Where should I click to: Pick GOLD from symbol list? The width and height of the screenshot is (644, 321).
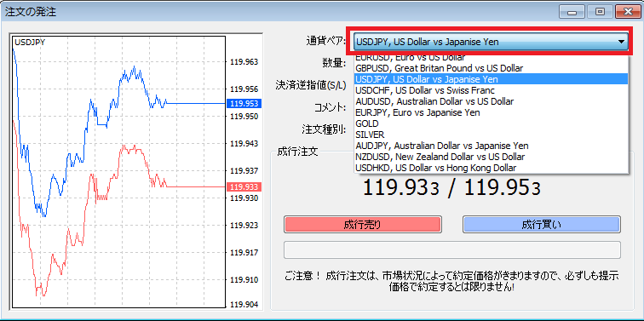(491, 123)
